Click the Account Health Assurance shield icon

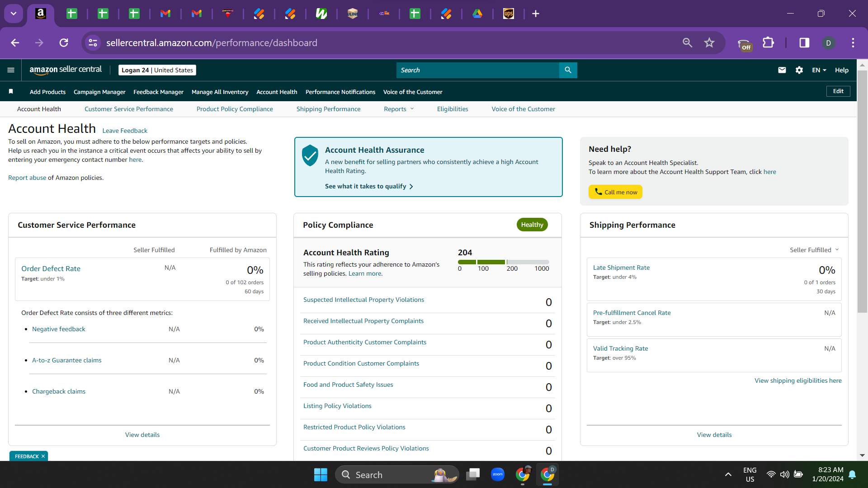point(310,155)
